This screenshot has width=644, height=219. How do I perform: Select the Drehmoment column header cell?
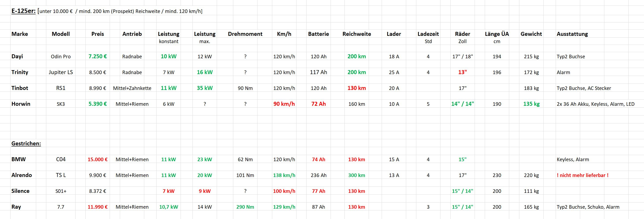[x=245, y=34]
